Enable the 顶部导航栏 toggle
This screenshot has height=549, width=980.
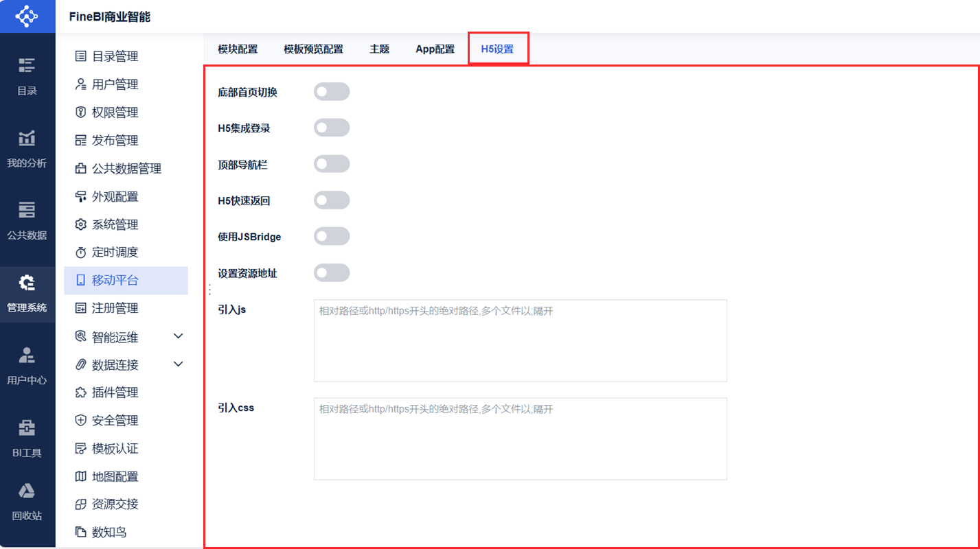332,163
